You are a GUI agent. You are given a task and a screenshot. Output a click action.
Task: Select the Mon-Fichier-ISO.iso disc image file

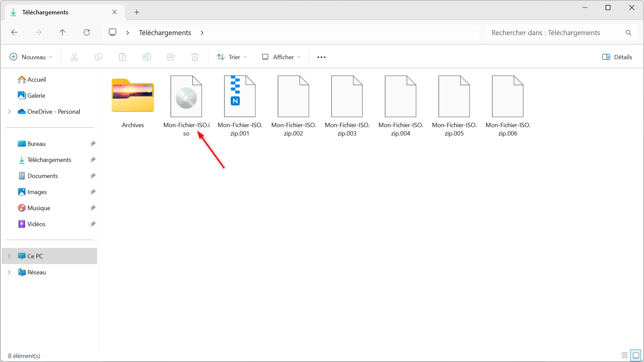[x=187, y=106]
